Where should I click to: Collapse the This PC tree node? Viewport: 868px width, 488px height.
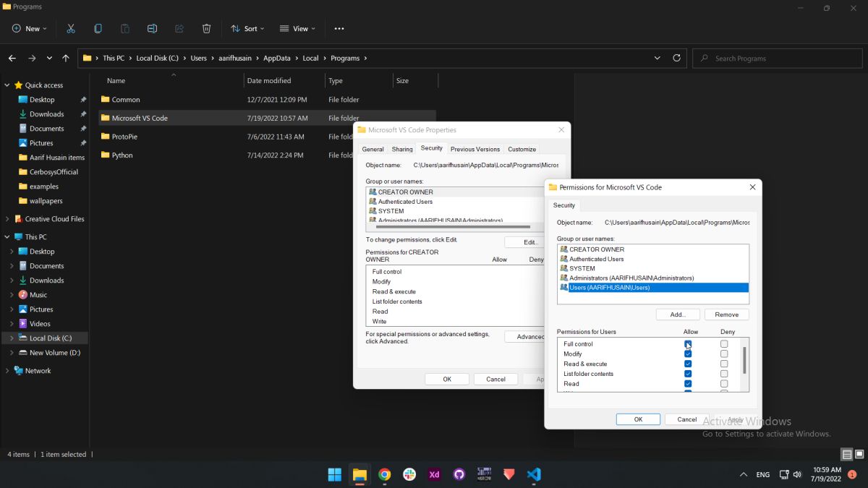point(7,236)
